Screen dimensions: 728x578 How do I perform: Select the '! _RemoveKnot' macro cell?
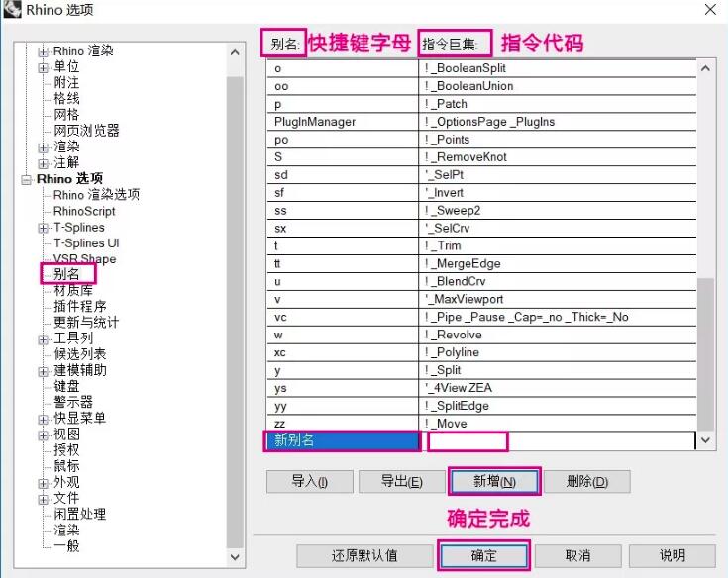558,157
